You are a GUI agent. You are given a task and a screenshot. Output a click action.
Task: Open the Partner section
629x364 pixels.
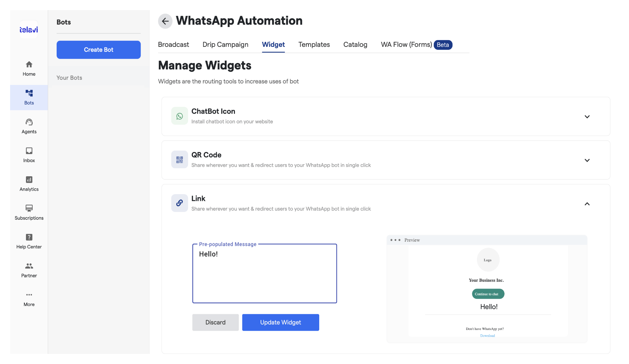29,270
